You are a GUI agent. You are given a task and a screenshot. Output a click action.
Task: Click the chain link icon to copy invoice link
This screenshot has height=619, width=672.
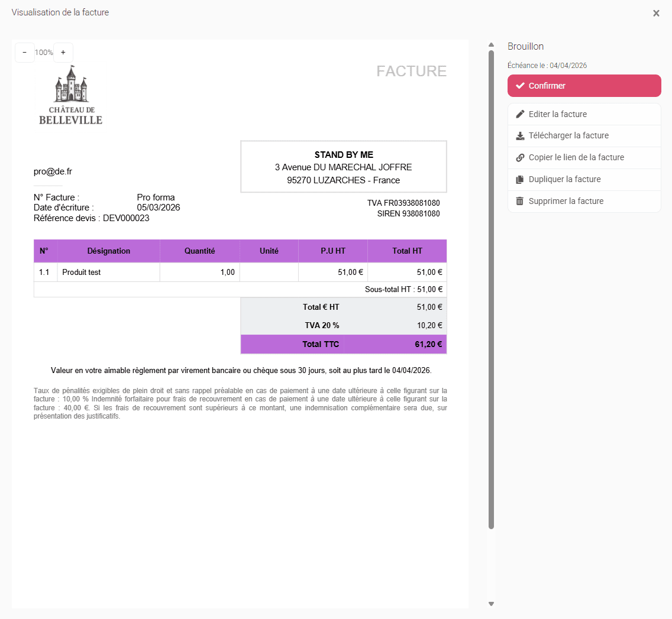tap(520, 158)
